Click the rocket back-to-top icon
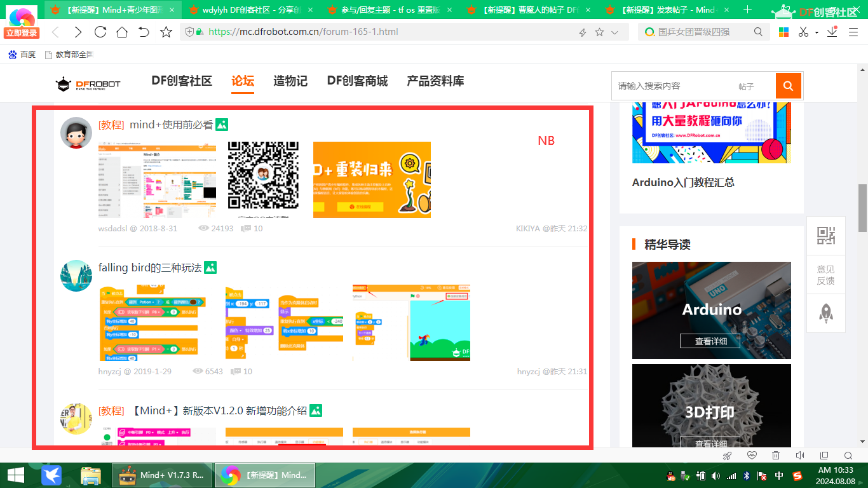The width and height of the screenshot is (868, 488). click(825, 313)
